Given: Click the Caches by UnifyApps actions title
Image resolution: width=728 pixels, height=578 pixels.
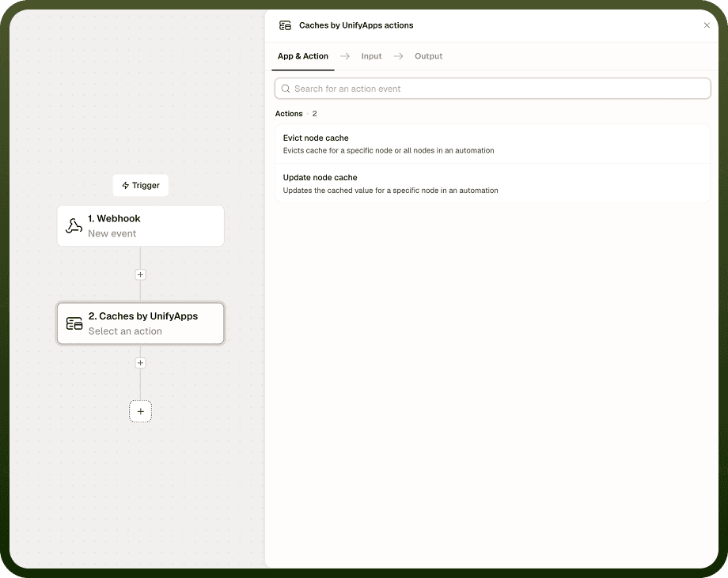Looking at the screenshot, I should point(356,25).
